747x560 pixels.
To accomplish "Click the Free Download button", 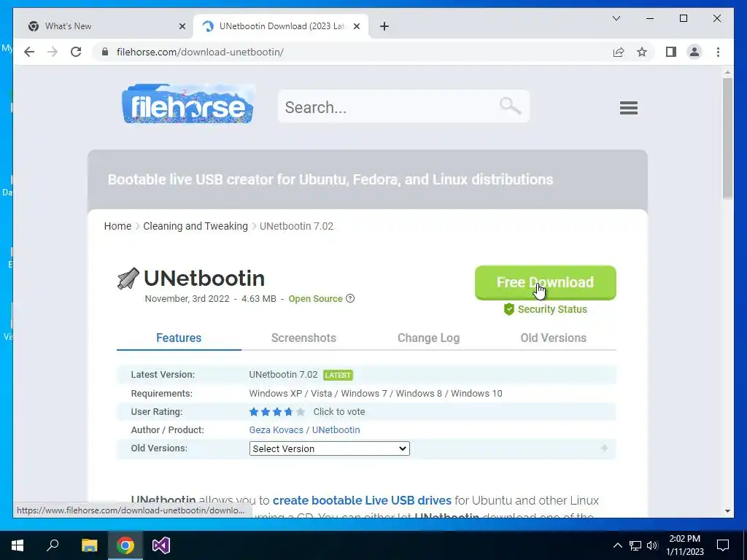I will click(x=545, y=282).
